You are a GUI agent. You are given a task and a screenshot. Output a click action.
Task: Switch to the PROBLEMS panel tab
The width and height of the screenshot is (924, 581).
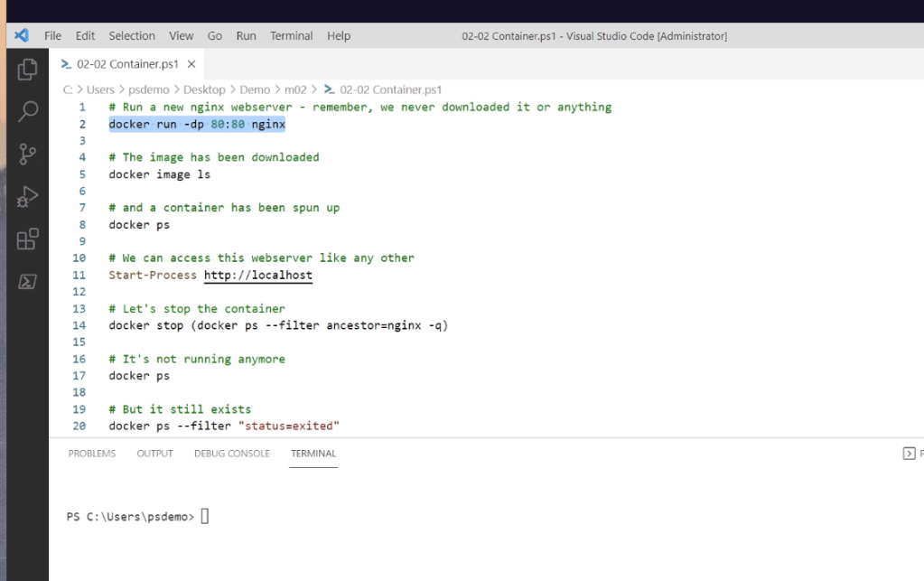tap(92, 453)
